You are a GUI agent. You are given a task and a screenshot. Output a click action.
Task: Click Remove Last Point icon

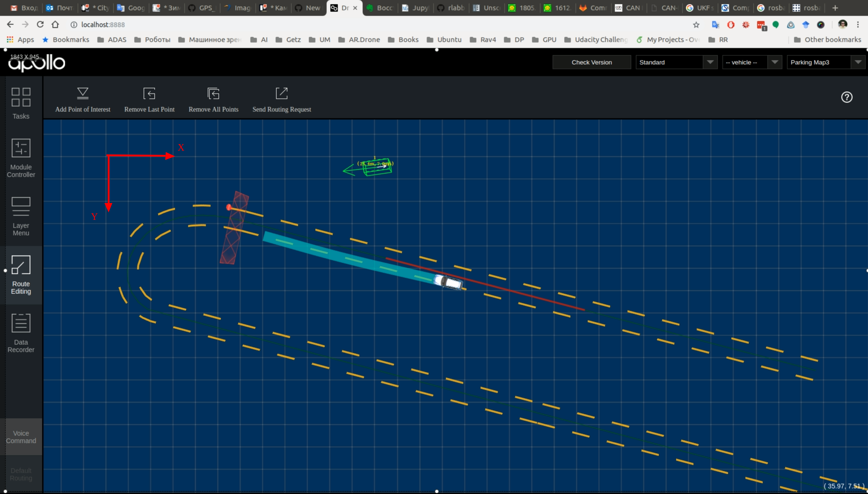[x=149, y=93]
